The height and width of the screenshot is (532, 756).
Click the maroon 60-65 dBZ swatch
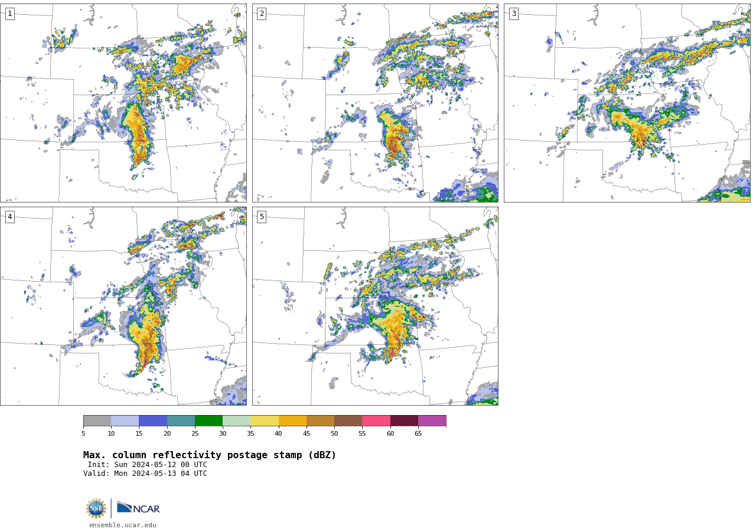[404, 420]
